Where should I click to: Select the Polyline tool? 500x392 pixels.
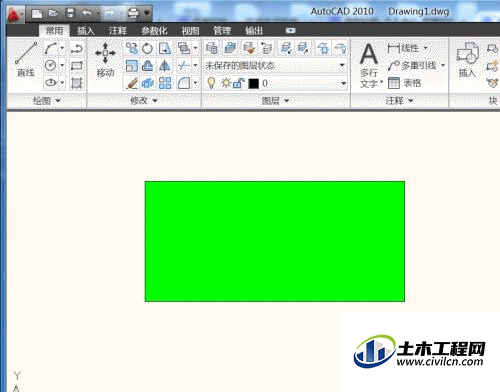(76, 48)
